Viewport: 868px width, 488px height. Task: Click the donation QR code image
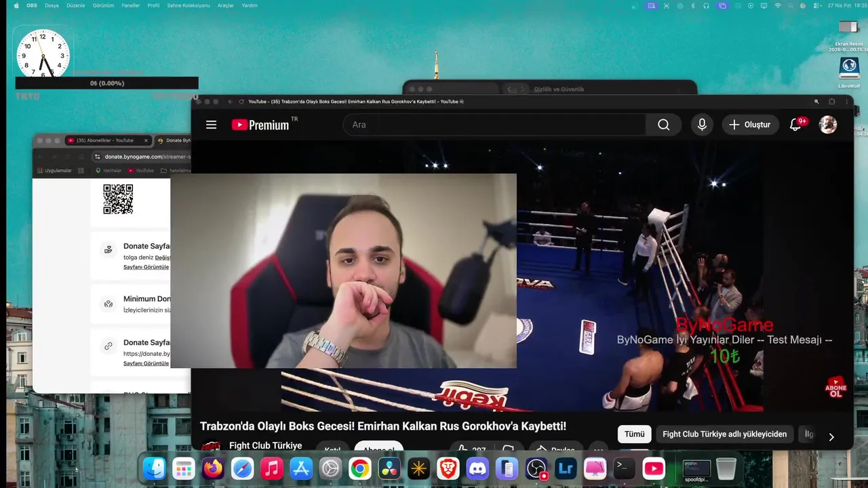point(118,199)
